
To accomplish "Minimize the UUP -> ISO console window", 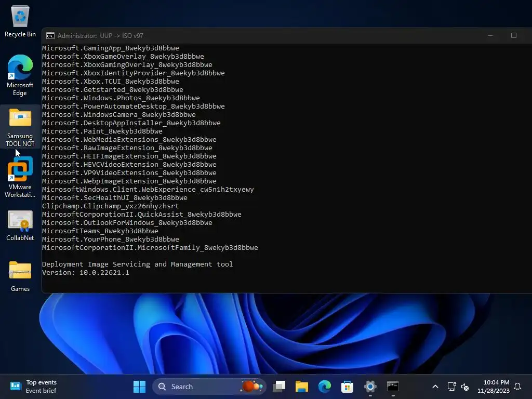I will 490,36.
